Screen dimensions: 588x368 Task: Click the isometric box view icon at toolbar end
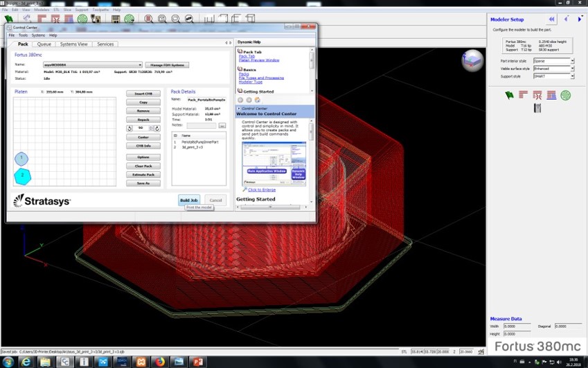(250, 19)
